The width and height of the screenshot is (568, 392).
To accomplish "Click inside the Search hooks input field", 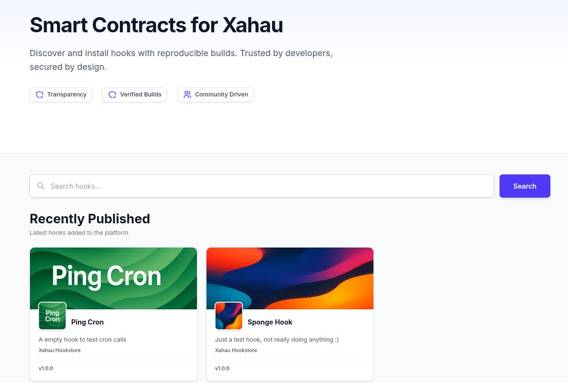I will [x=190, y=186].
